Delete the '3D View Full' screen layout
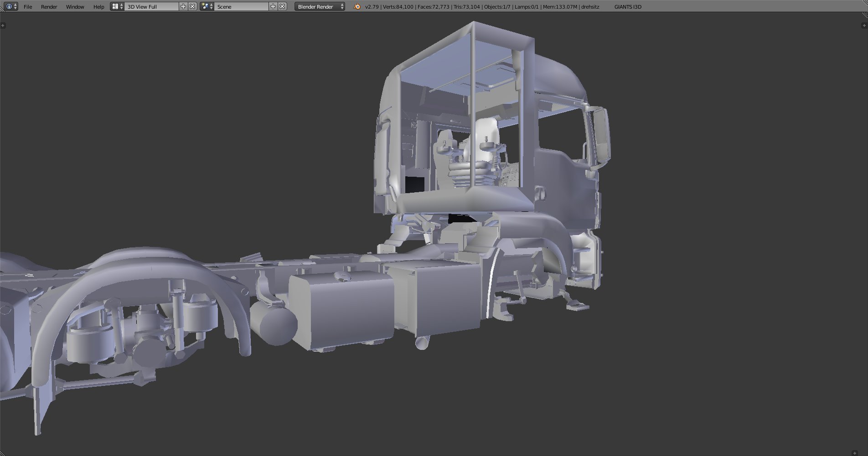The height and width of the screenshot is (456, 868). coord(192,6)
